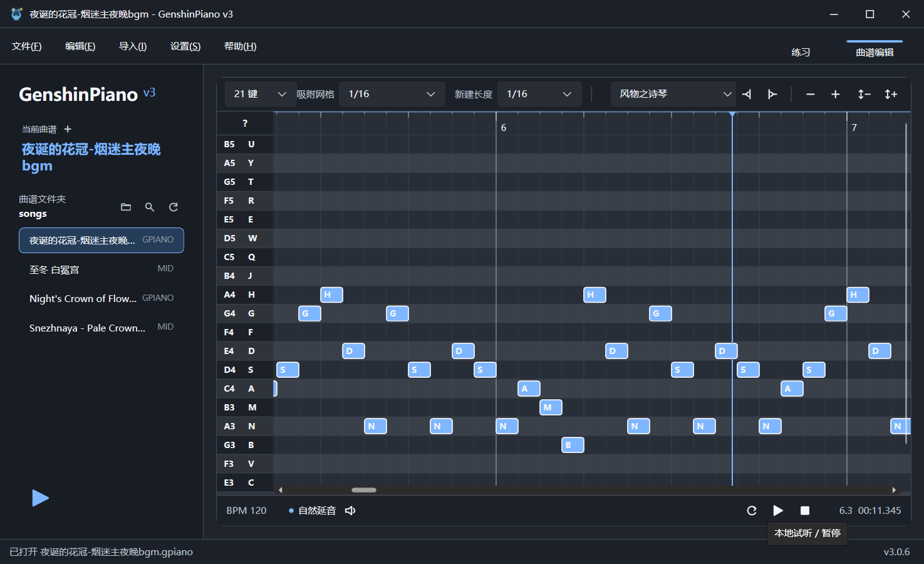Start playback with the large sidebar play button
The width and height of the screenshot is (924, 564).
click(40, 498)
